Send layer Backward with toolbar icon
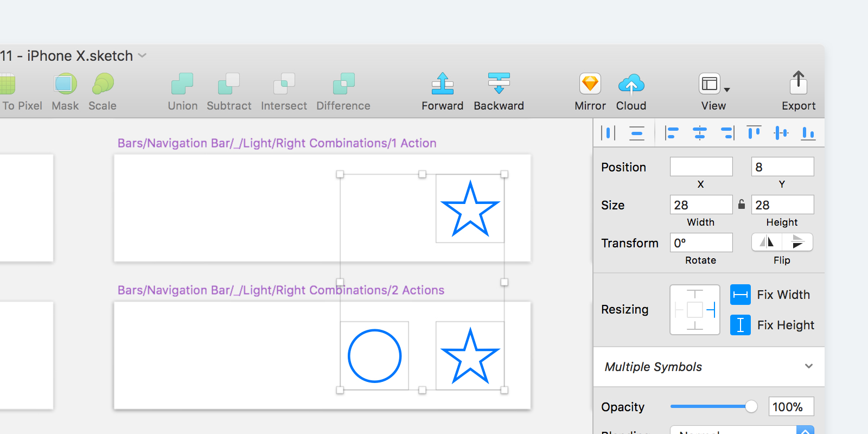This screenshot has width=868, height=434. point(499,84)
